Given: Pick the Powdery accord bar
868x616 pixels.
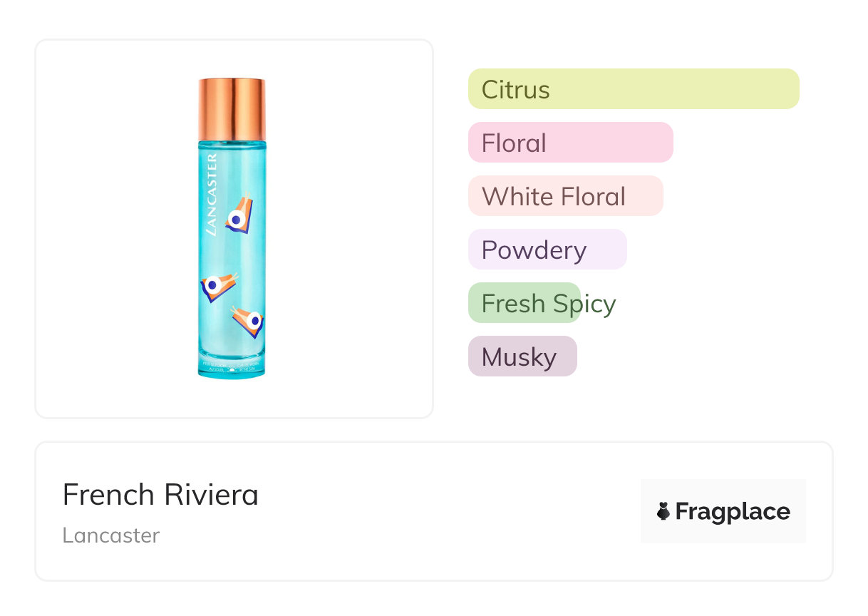Looking at the screenshot, I should [547, 250].
